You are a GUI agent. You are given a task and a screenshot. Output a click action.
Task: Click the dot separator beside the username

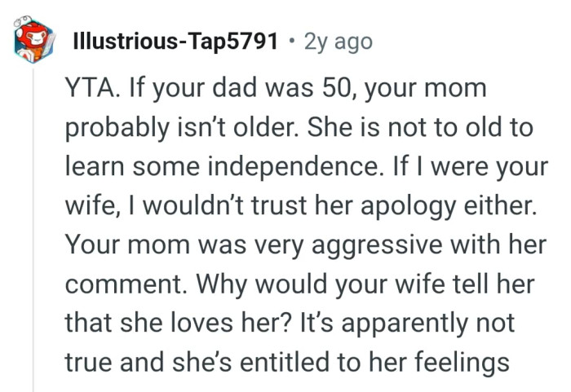[x=291, y=41]
